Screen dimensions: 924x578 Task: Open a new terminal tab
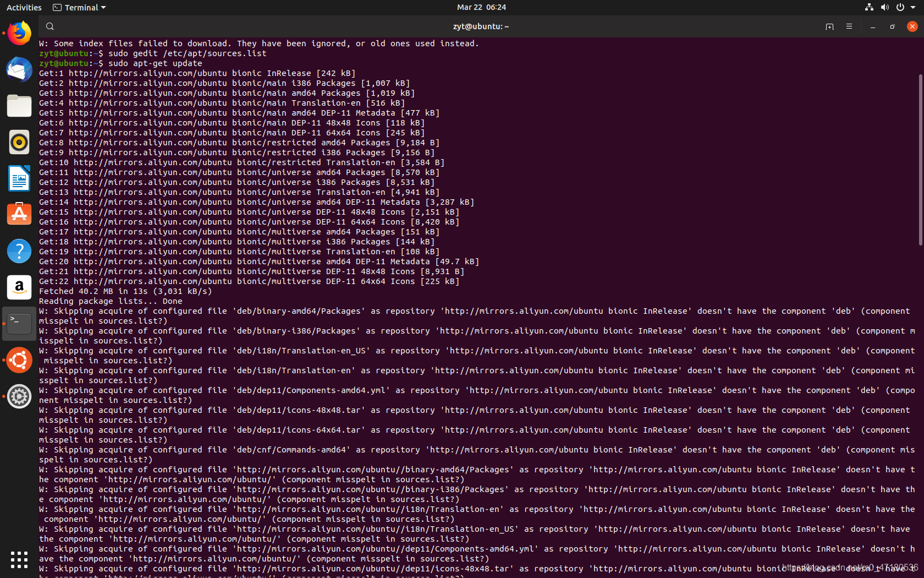(x=829, y=26)
